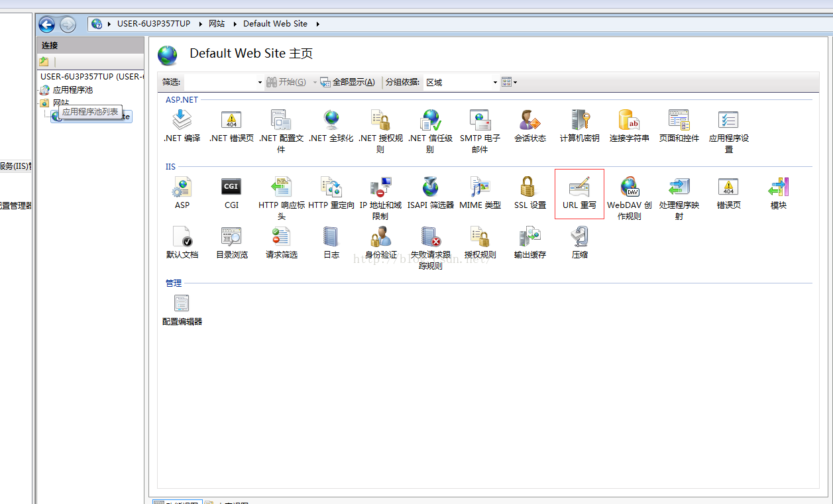The width and height of the screenshot is (833, 504).
Task: Open the .NET 配置文件 feature
Action: [281, 131]
